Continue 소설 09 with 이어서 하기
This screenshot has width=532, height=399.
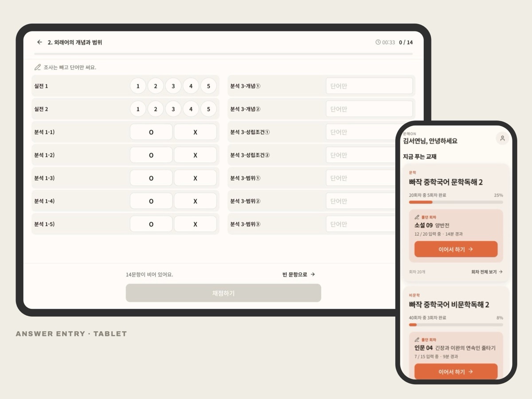(x=456, y=249)
